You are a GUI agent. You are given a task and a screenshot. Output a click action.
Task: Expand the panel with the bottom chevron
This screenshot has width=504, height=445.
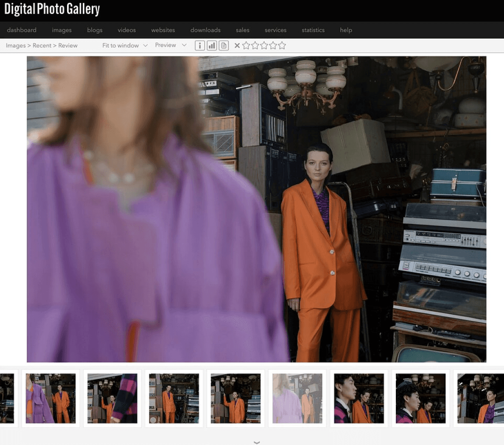(257, 442)
